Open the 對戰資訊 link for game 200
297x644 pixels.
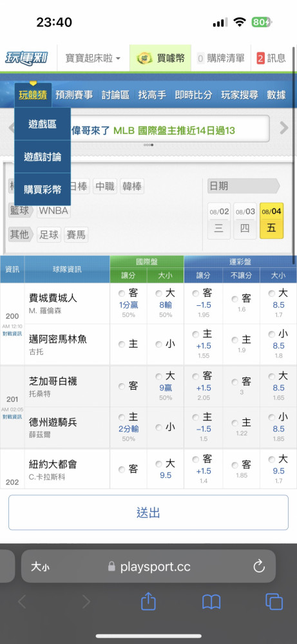tap(12, 334)
